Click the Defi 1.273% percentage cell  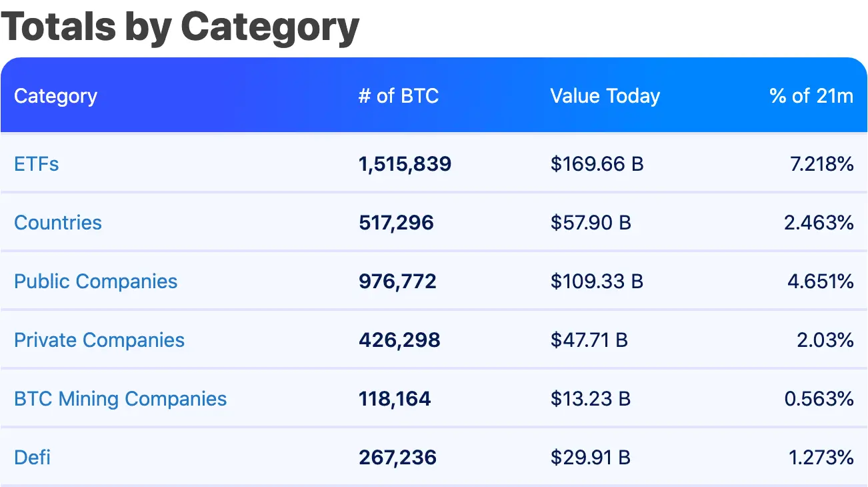(x=822, y=458)
